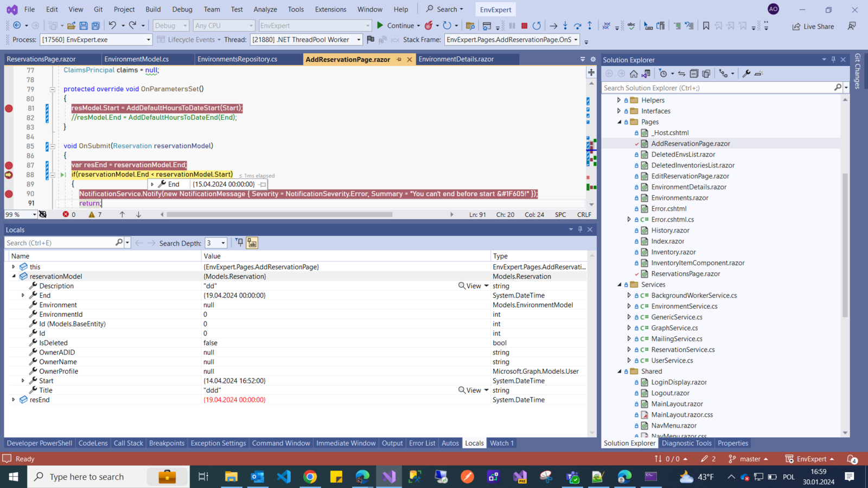Click the Stop Debugging red square icon

(x=524, y=25)
